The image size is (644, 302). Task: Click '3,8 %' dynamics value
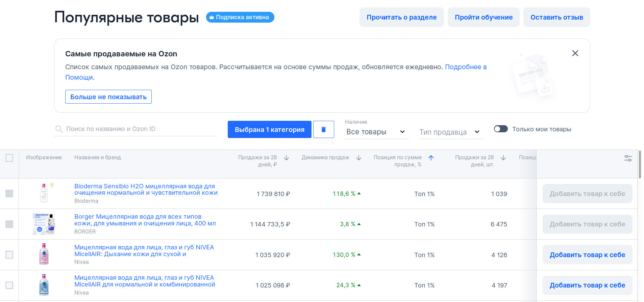pyautogui.click(x=348, y=224)
